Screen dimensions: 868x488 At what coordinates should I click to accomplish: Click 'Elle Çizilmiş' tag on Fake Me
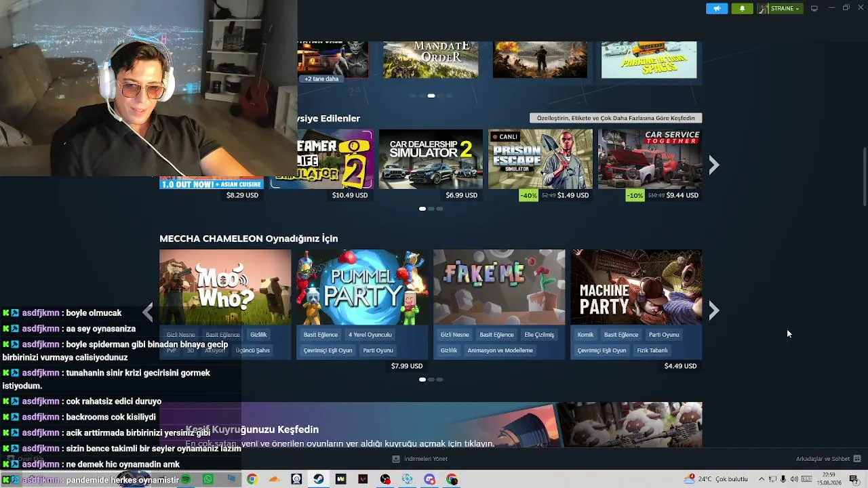coord(539,335)
